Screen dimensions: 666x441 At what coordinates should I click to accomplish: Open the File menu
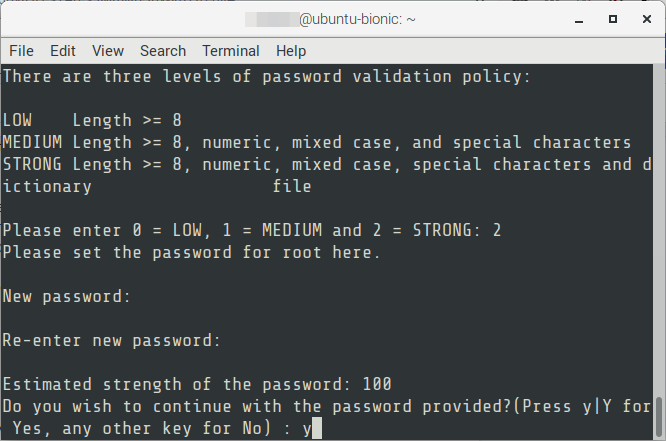(21, 51)
